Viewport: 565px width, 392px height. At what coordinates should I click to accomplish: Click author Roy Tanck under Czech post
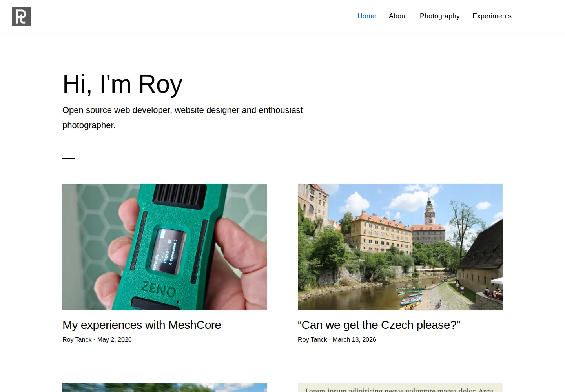(x=312, y=339)
